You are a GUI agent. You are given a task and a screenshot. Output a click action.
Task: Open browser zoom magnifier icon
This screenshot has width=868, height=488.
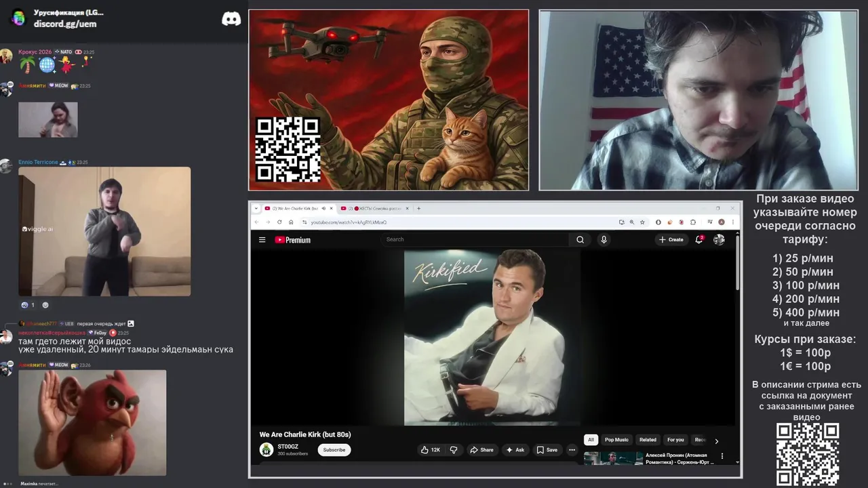point(632,222)
